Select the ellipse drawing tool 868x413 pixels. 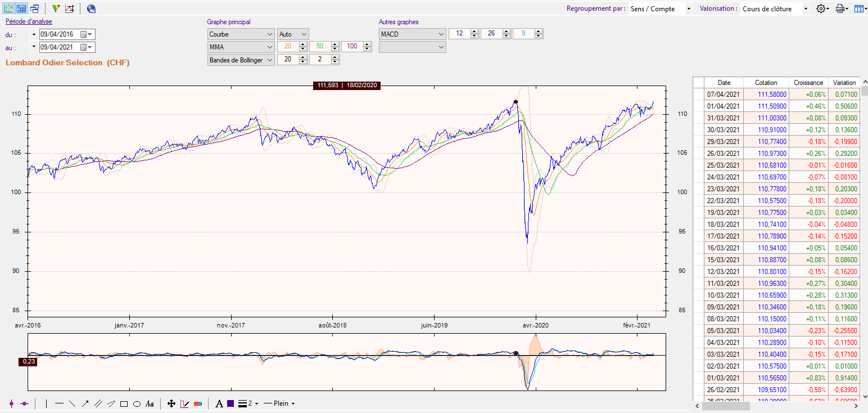(x=137, y=403)
